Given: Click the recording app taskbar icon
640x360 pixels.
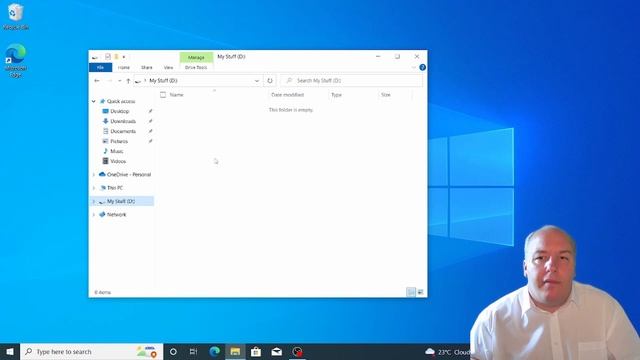Looking at the screenshot, I should pyautogui.click(x=297, y=351).
